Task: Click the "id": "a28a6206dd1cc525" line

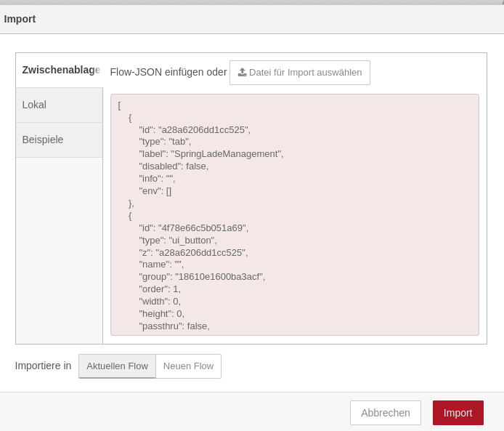Action: (195, 130)
